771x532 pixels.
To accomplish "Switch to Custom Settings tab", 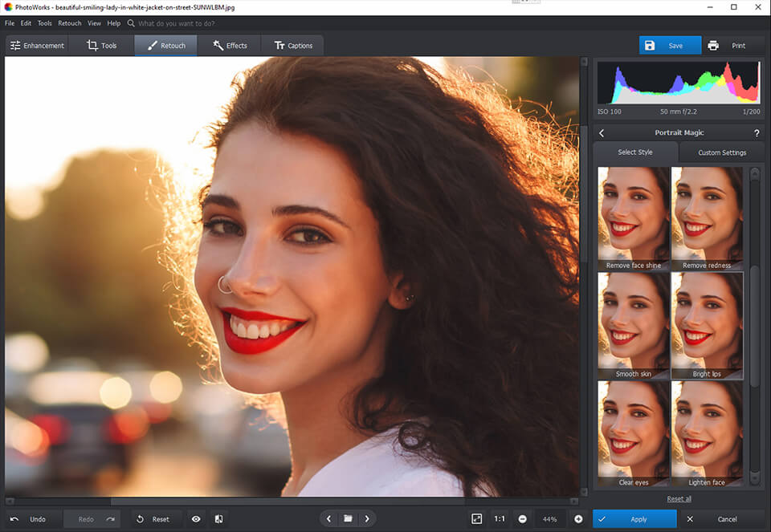I will point(721,152).
